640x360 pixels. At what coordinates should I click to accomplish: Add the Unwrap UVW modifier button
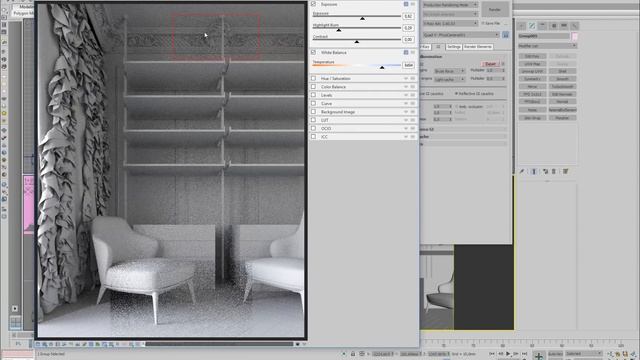click(x=532, y=71)
